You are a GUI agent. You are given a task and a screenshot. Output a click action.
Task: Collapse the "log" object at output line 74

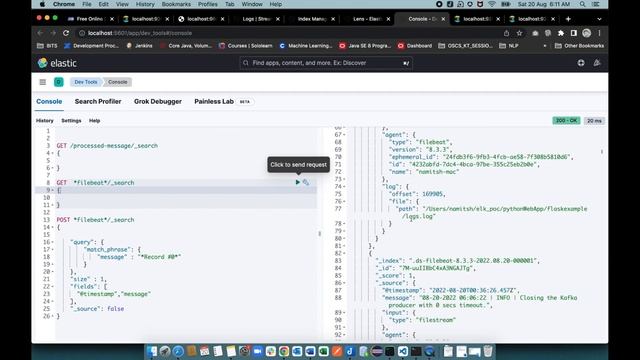pos(344,187)
